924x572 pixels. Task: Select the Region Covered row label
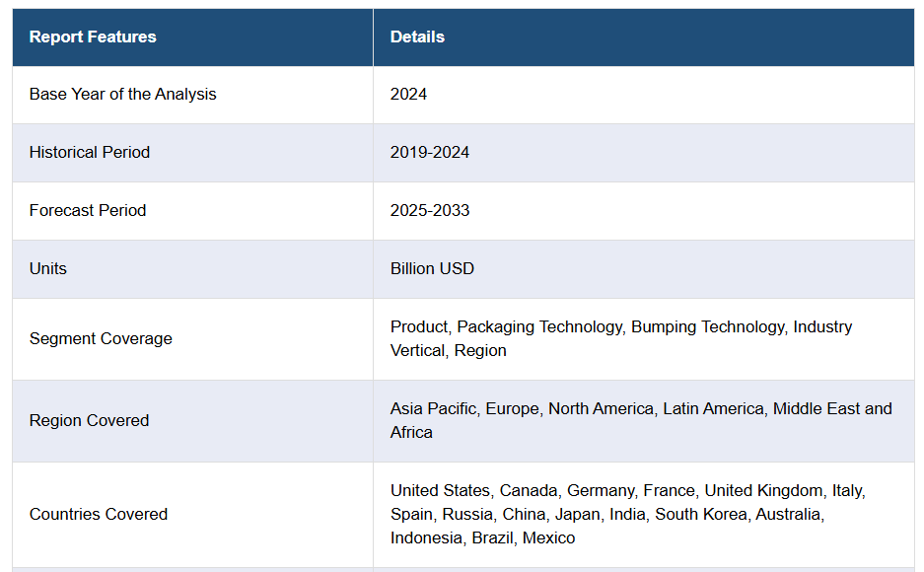[89, 421]
